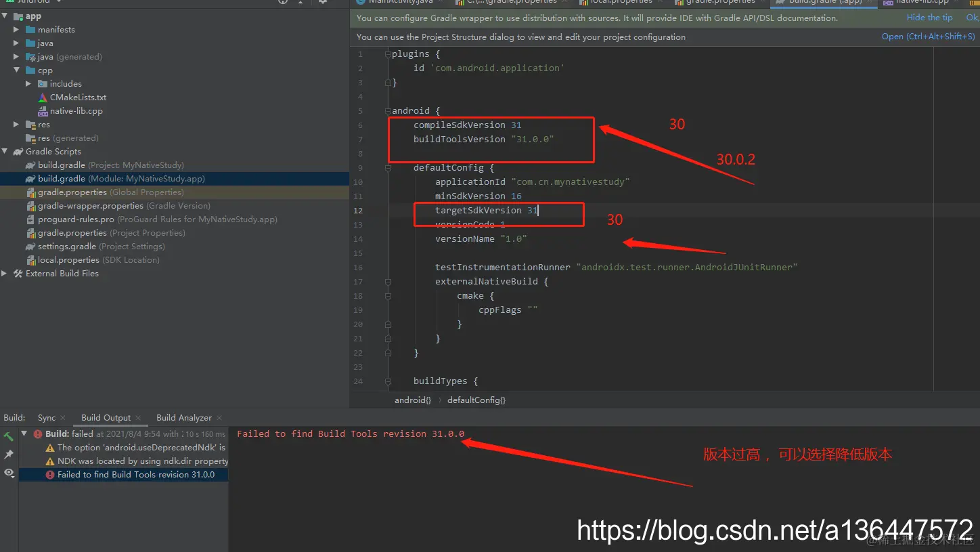Pin the Build tab with the pin icon
This screenshot has height=552, width=980.
click(9, 454)
